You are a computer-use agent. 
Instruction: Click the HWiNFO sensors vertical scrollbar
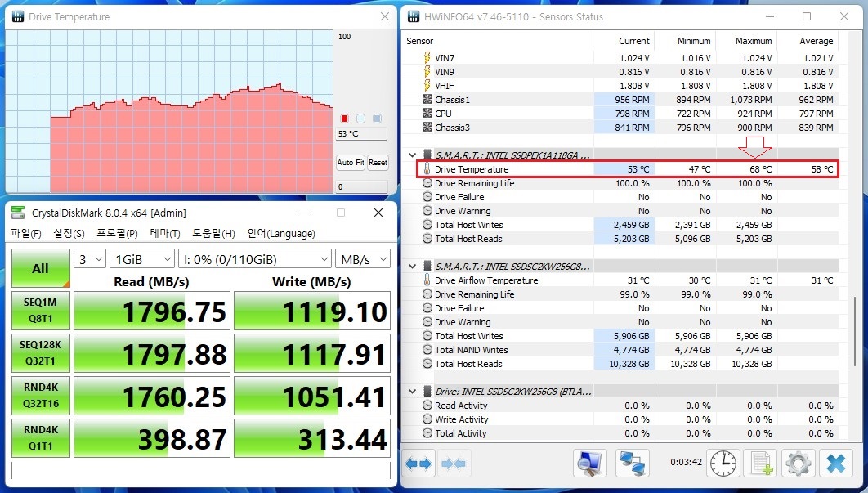(855, 331)
